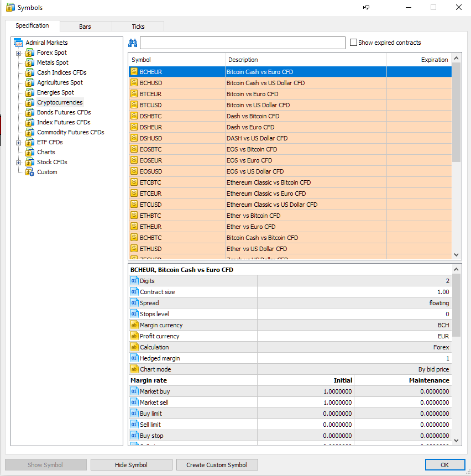Click Create Custom Symbol button
471x476 pixels.
coord(217,465)
